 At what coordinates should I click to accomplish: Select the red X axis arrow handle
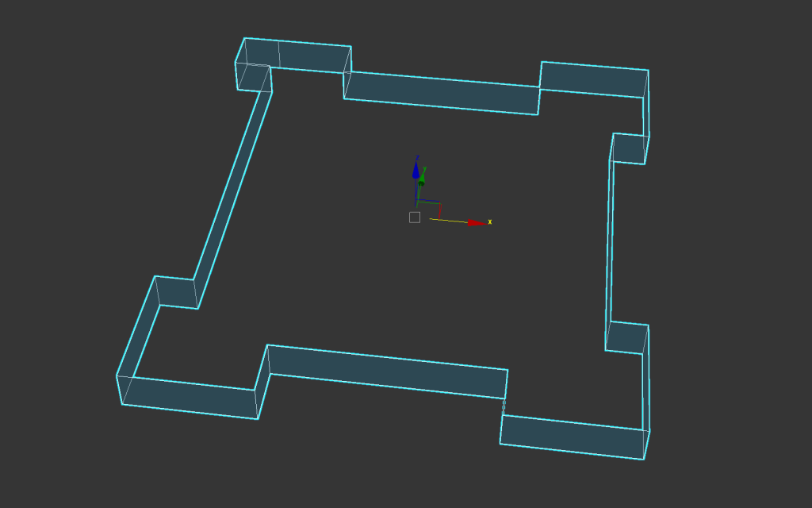[x=474, y=223]
